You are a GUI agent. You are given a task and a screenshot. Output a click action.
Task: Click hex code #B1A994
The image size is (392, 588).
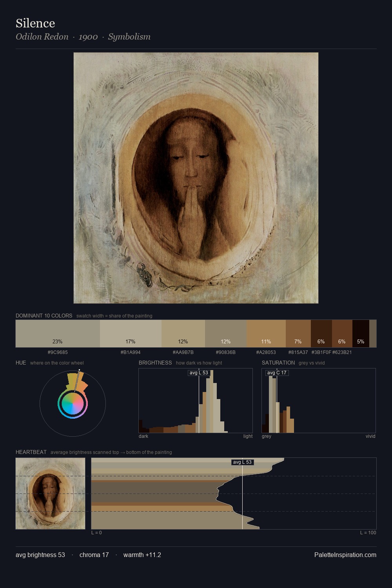tap(131, 352)
